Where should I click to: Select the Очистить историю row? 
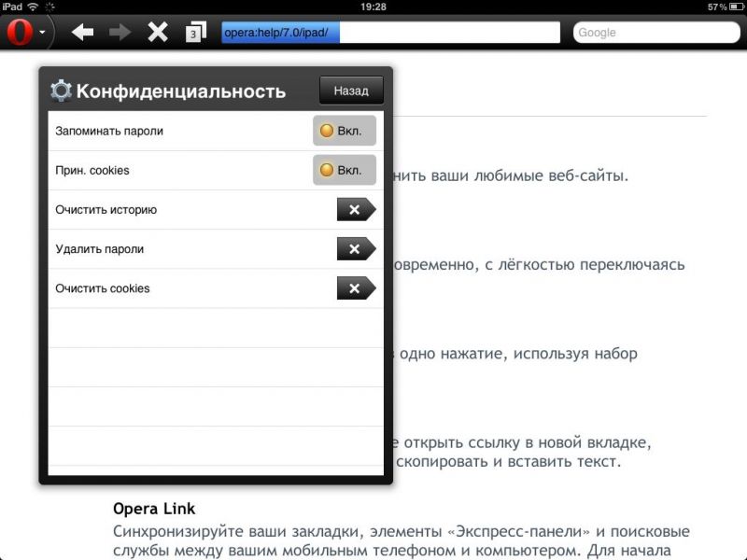[106, 210]
